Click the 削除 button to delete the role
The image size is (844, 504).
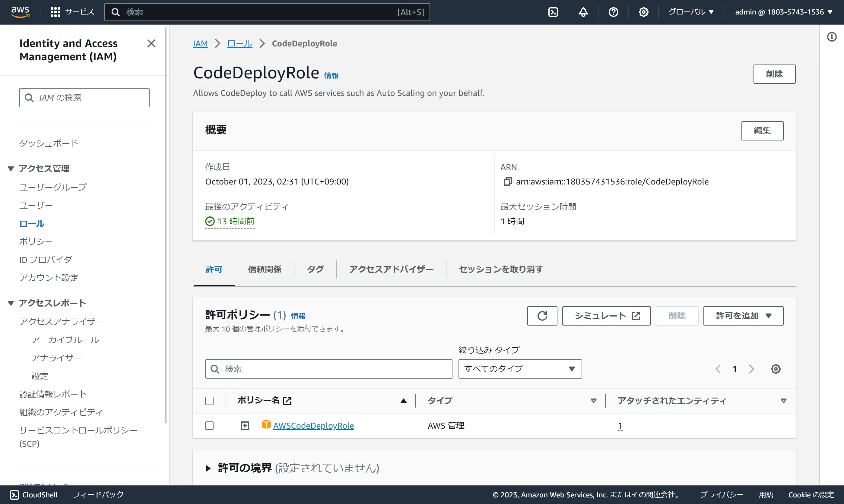(x=774, y=74)
